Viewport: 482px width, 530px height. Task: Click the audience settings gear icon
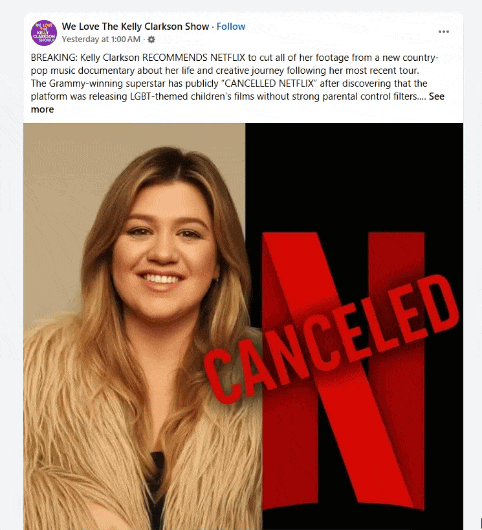click(151, 40)
